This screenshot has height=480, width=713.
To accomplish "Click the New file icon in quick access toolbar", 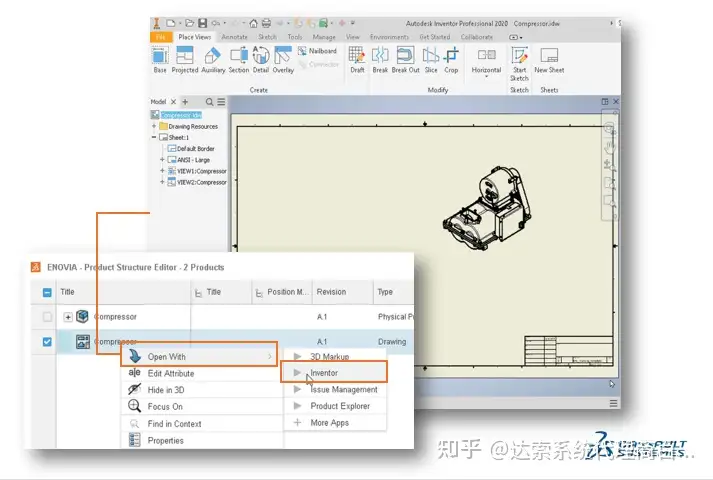I will pyautogui.click(x=171, y=23).
